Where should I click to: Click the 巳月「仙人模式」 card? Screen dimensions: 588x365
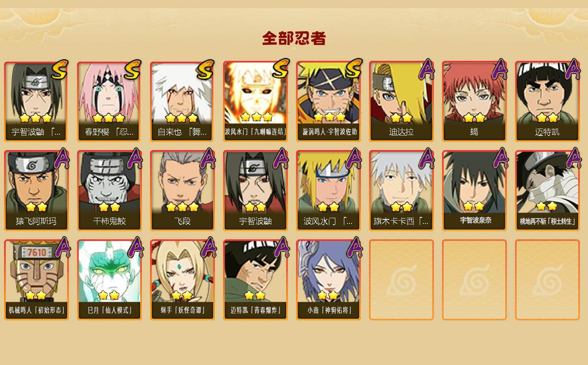tap(109, 280)
